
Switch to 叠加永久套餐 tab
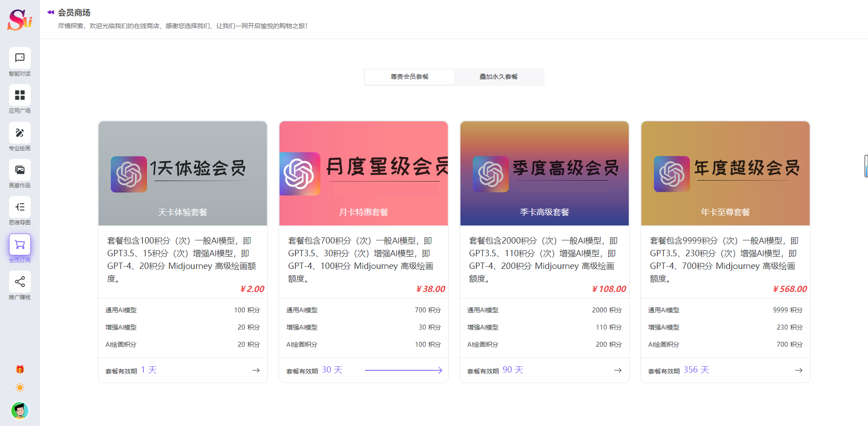(498, 77)
